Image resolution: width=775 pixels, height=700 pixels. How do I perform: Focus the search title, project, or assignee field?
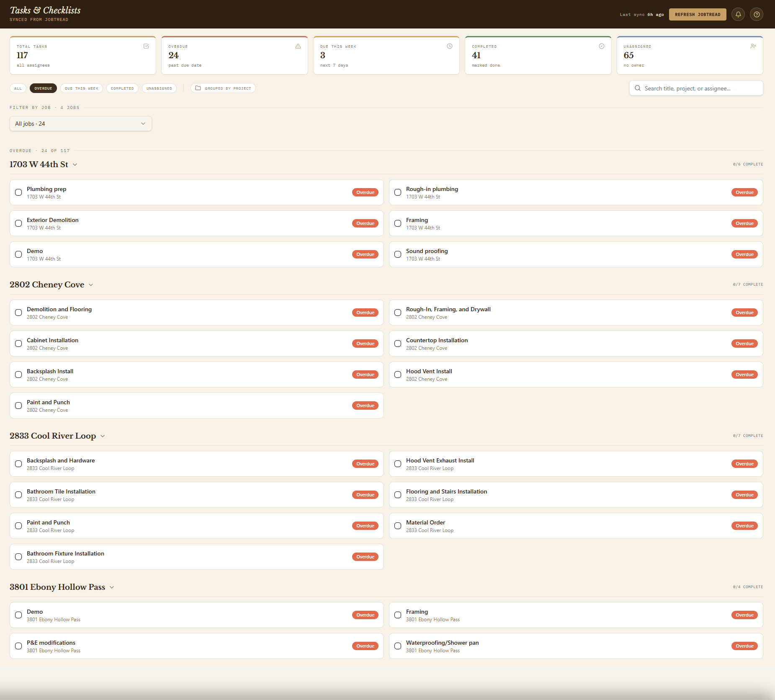[x=696, y=88]
